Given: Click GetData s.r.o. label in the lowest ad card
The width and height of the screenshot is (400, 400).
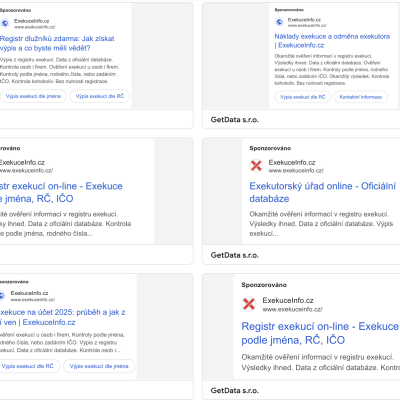Looking at the screenshot, I should click(x=235, y=390).
